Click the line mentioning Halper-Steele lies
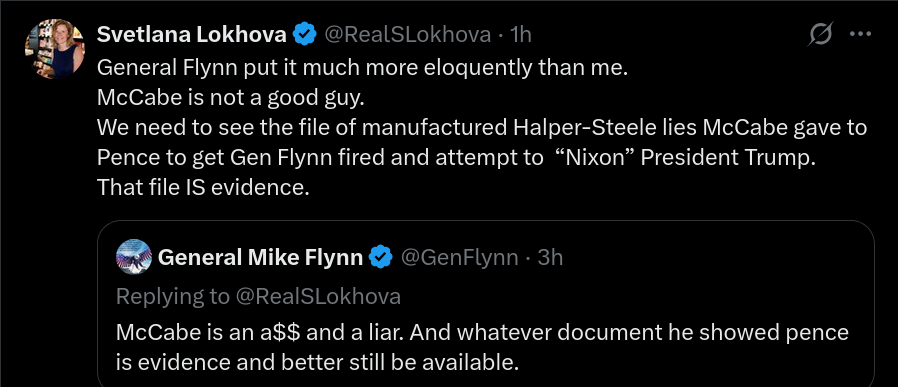898x387 pixels. coord(482,127)
